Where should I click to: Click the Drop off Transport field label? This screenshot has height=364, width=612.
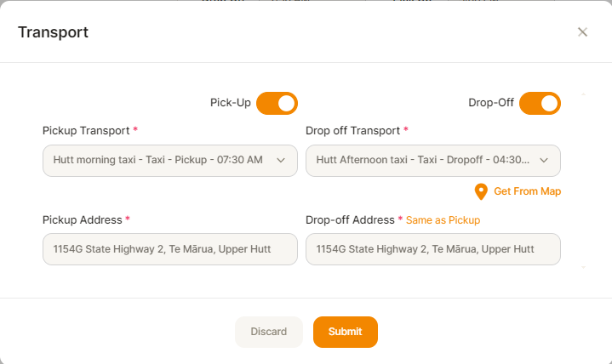pos(352,131)
